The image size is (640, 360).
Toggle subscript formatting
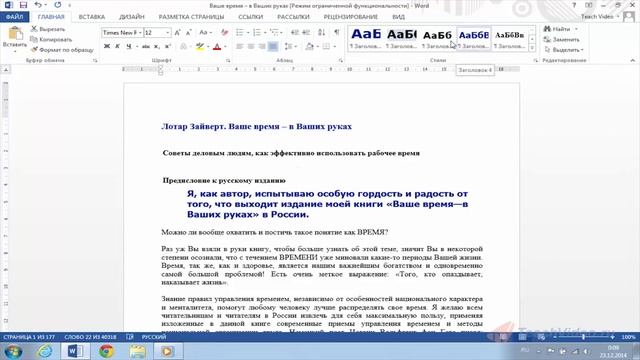pyautogui.click(x=156, y=47)
